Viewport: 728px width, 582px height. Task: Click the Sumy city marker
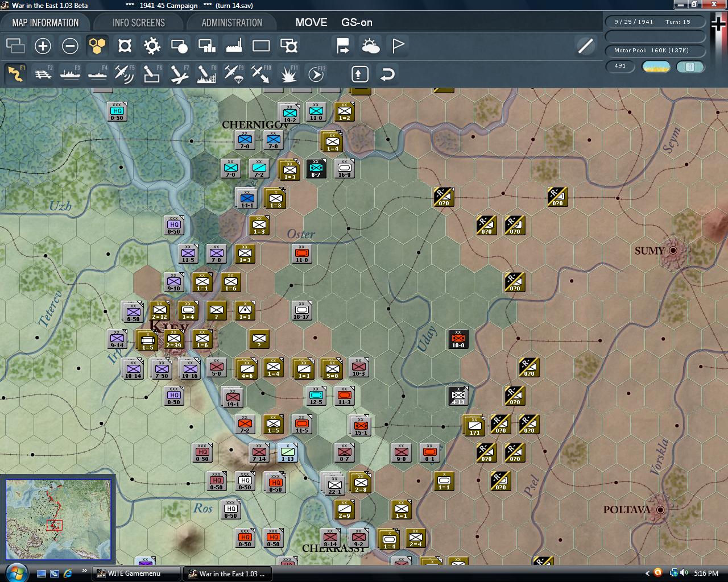click(673, 250)
